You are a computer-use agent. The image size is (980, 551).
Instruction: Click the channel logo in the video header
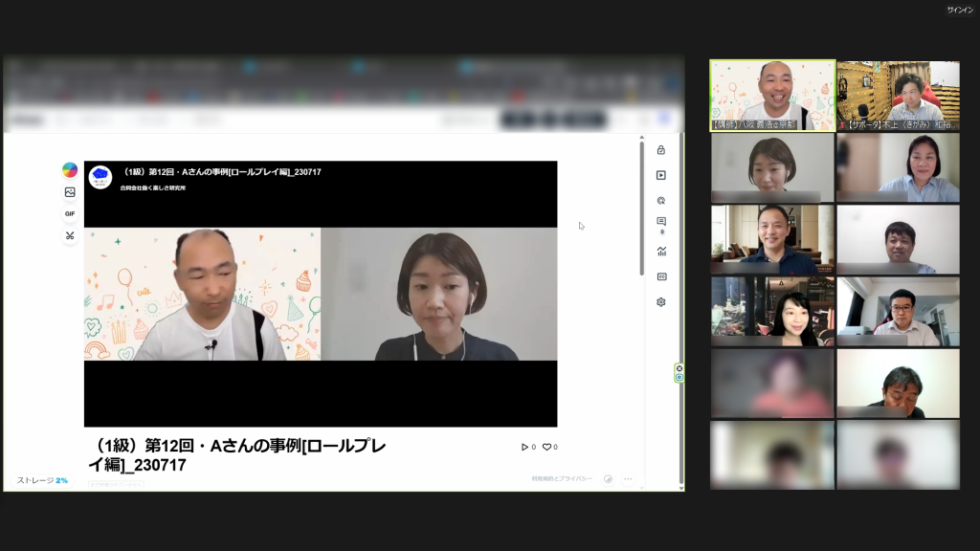tap(100, 177)
